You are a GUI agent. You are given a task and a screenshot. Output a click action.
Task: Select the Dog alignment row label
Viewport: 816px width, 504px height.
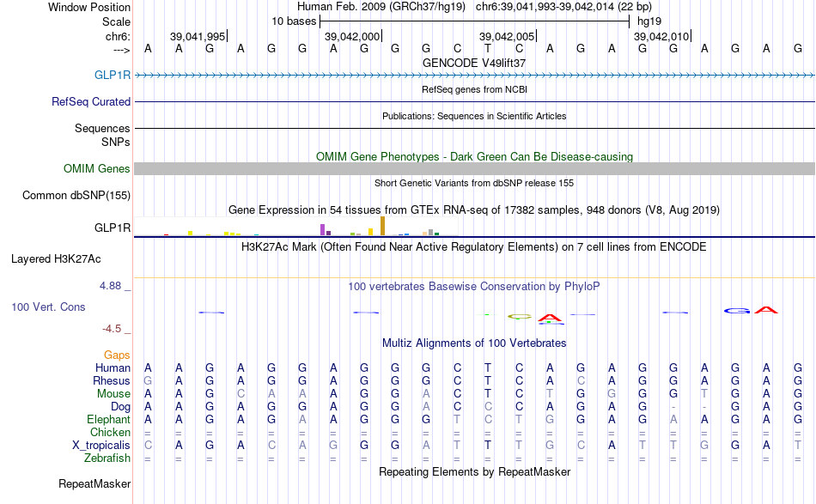tap(120, 407)
